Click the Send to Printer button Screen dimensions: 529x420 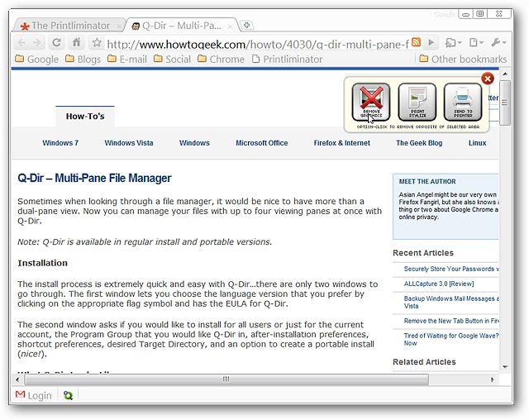pos(463,102)
